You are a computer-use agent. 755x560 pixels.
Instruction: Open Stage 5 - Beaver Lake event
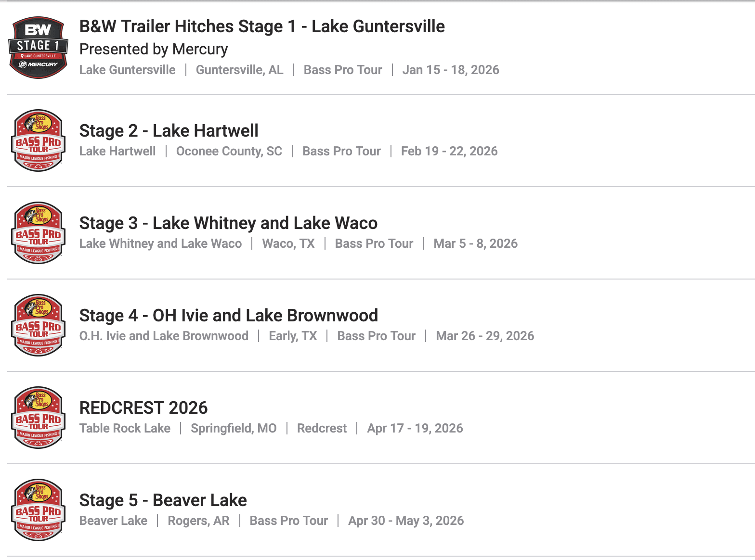coord(163,500)
